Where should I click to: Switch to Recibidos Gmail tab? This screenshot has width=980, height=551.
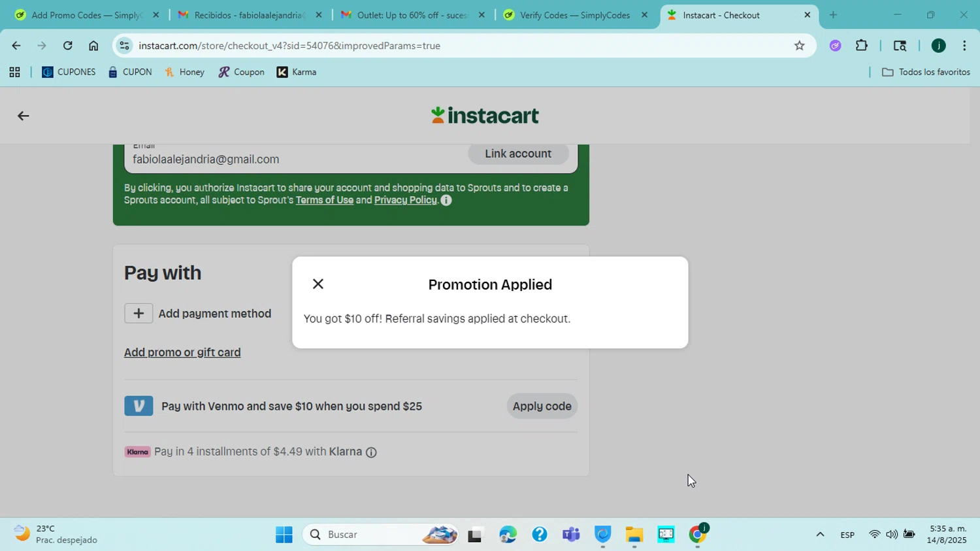click(250, 15)
